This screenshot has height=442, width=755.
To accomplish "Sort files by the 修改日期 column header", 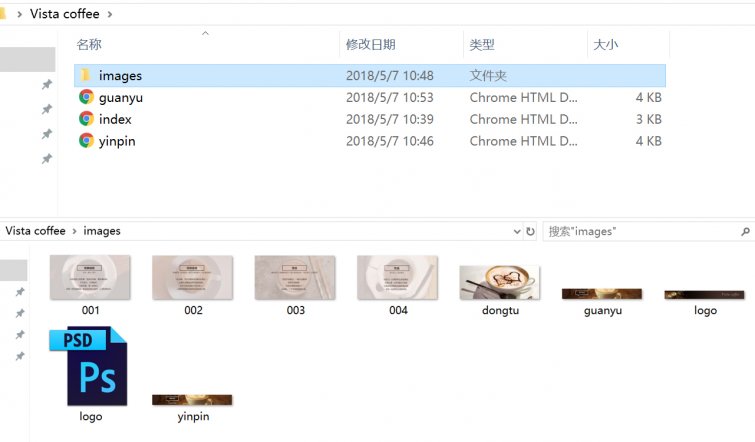I will pyautogui.click(x=371, y=45).
